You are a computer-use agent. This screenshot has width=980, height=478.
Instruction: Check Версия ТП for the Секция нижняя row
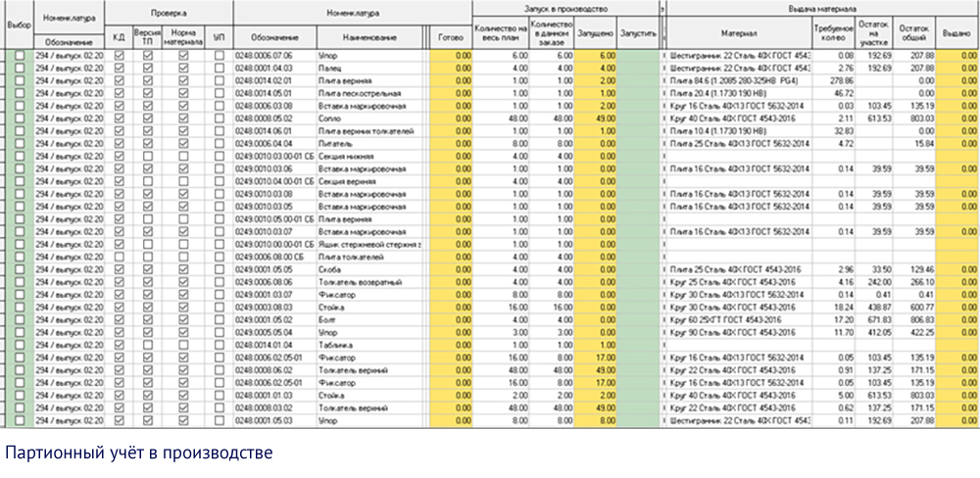[148, 156]
